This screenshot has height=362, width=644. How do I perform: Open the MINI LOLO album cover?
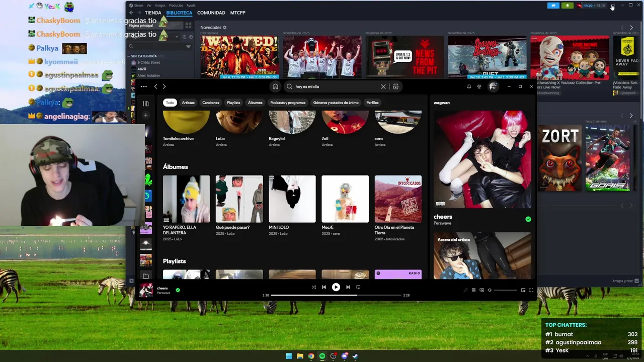[292, 199]
